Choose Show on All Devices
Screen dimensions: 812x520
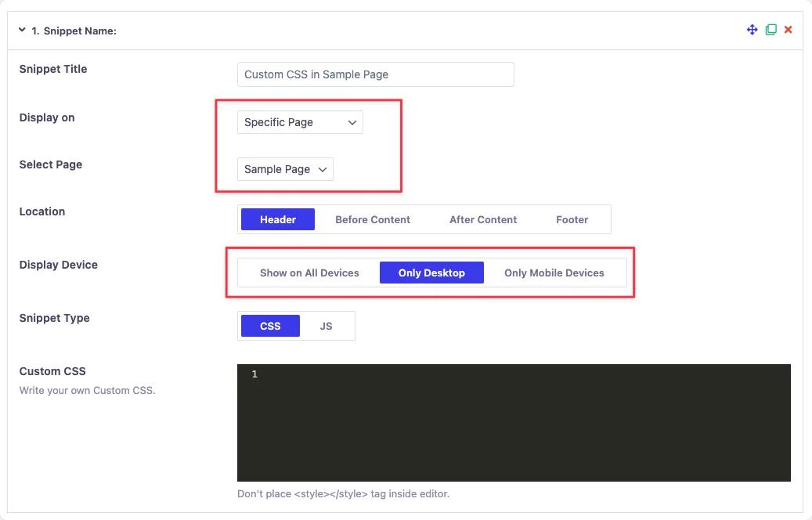pos(309,273)
